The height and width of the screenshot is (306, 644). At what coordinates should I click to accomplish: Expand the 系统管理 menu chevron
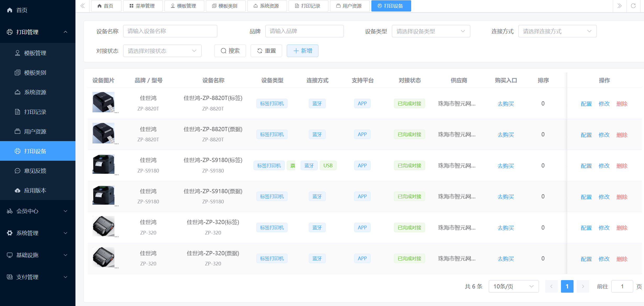[x=65, y=233]
